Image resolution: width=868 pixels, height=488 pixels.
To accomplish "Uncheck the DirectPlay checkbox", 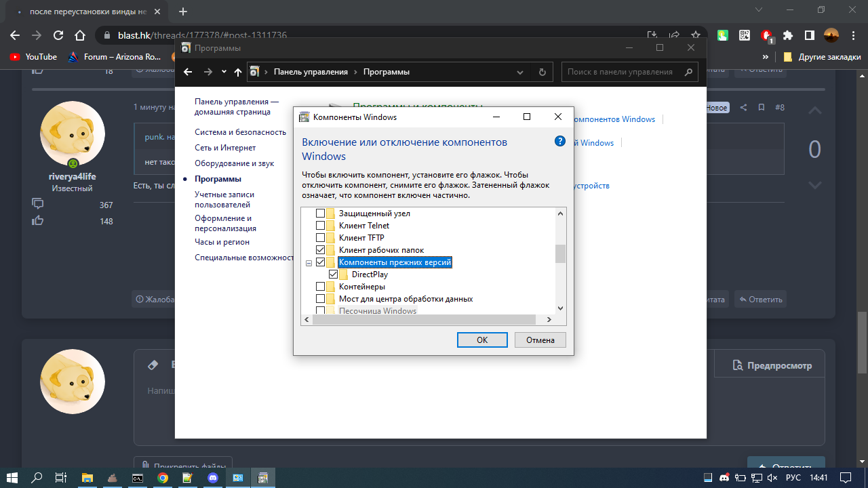I will click(333, 274).
